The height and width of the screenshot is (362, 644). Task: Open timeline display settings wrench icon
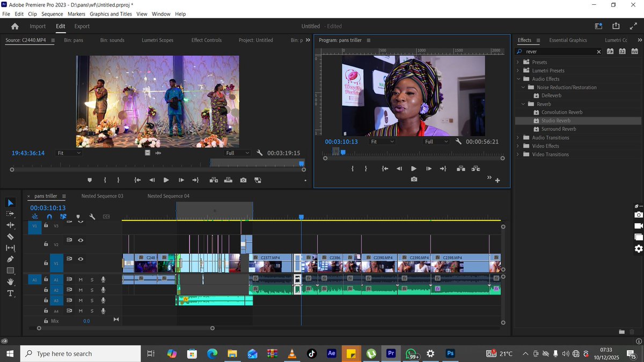92,217
